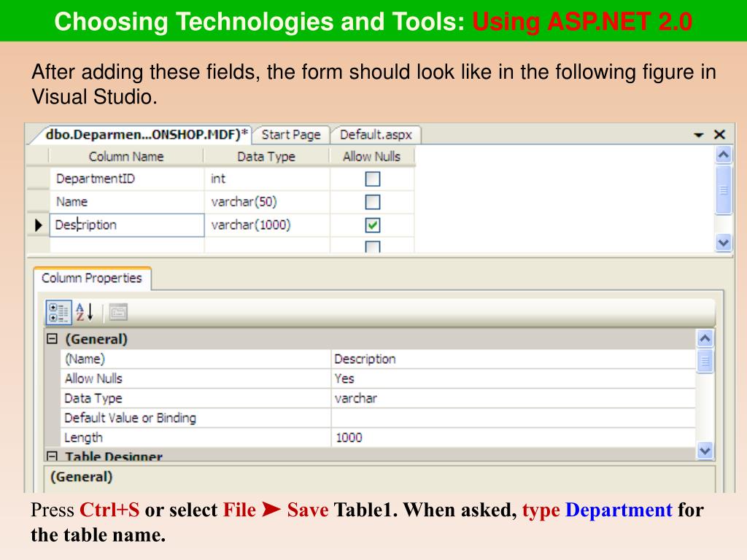The image size is (747, 560).
Task: Click the int data type cell
Action: pyautogui.click(x=267, y=179)
